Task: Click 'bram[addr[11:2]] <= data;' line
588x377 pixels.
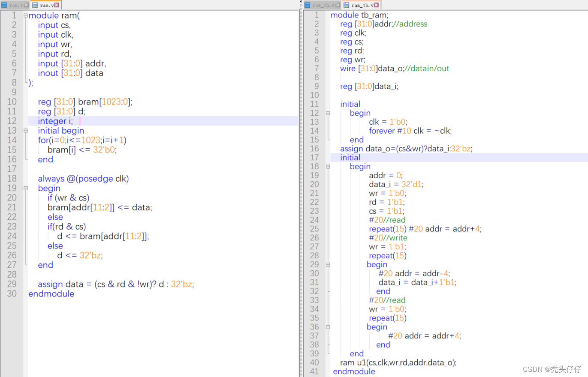Action: (100, 207)
